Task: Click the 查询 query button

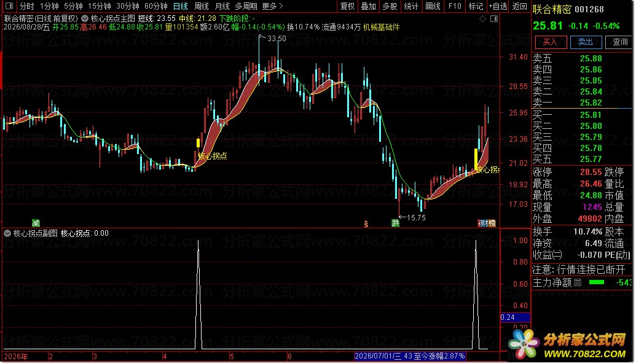Action: click(x=620, y=42)
